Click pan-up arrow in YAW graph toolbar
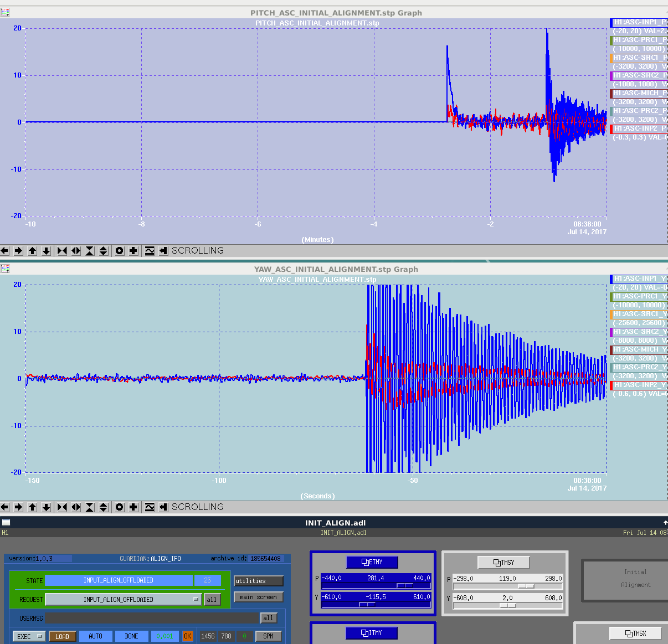 coord(33,507)
